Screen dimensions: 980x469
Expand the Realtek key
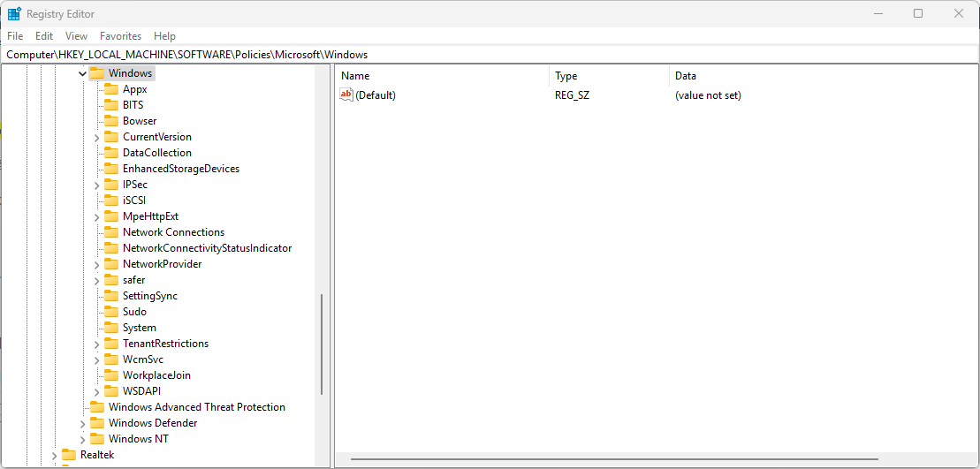tap(54, 455)
